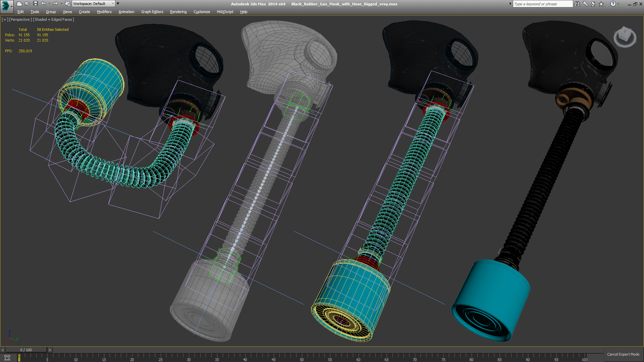Click Cancel Expert Mode button

pyautogui.click(x=623, y=354)
